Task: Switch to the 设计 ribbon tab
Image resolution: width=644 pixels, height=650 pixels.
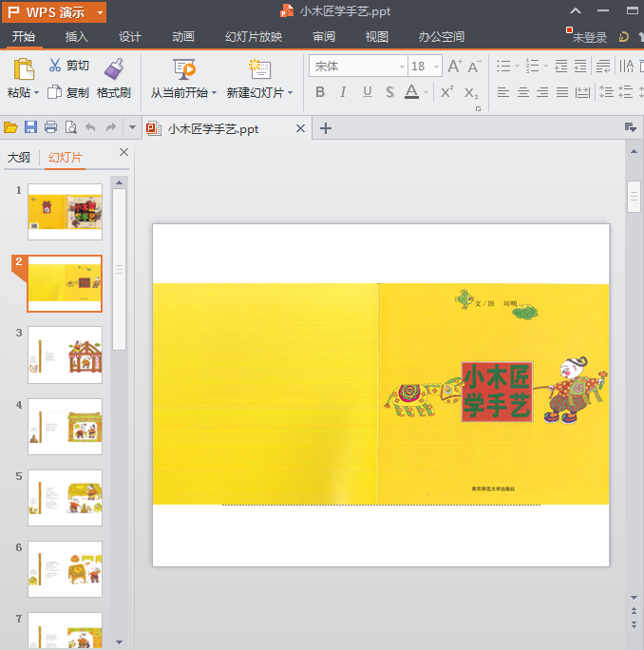Action: click(x=130, y=37)
